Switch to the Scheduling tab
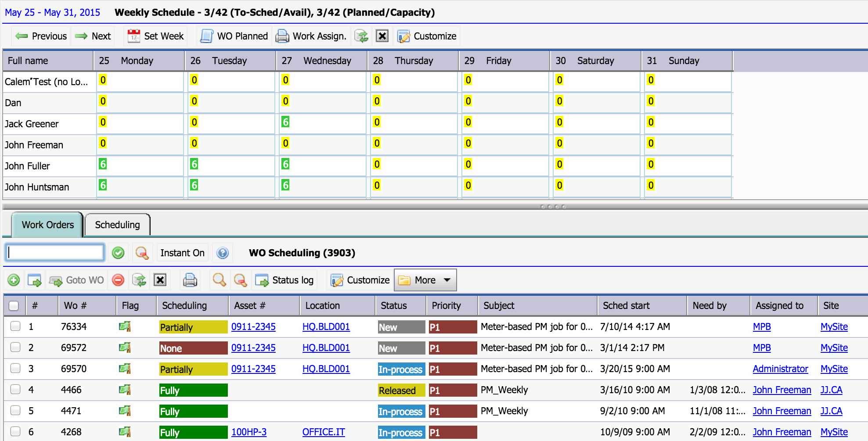 tap(117, 225)
